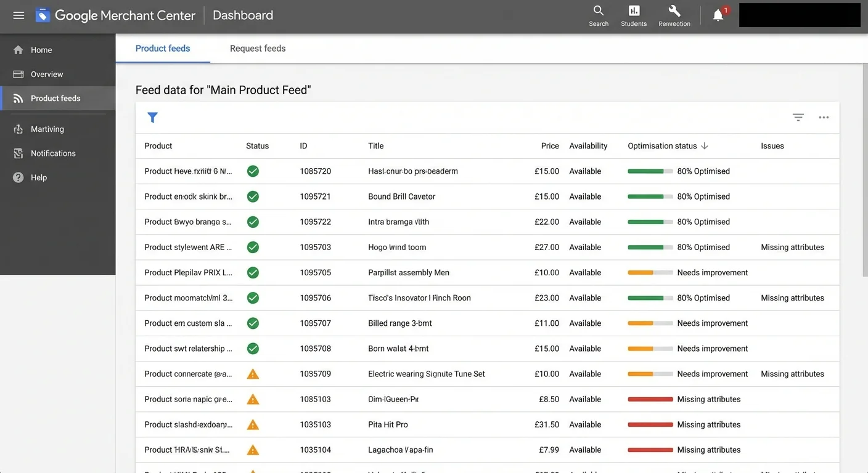Click warning triangle for Pita Hit Pro

[253, 424]
